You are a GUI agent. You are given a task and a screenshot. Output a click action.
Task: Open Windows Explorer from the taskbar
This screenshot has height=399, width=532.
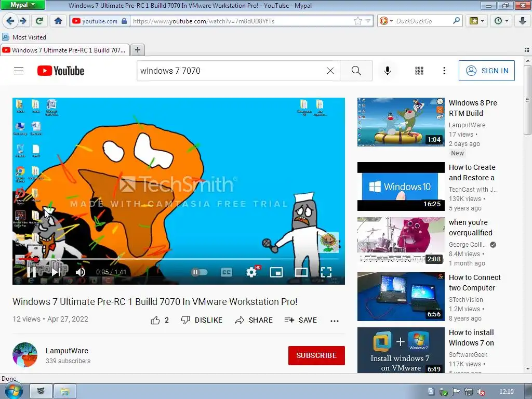tap(65, 391)
